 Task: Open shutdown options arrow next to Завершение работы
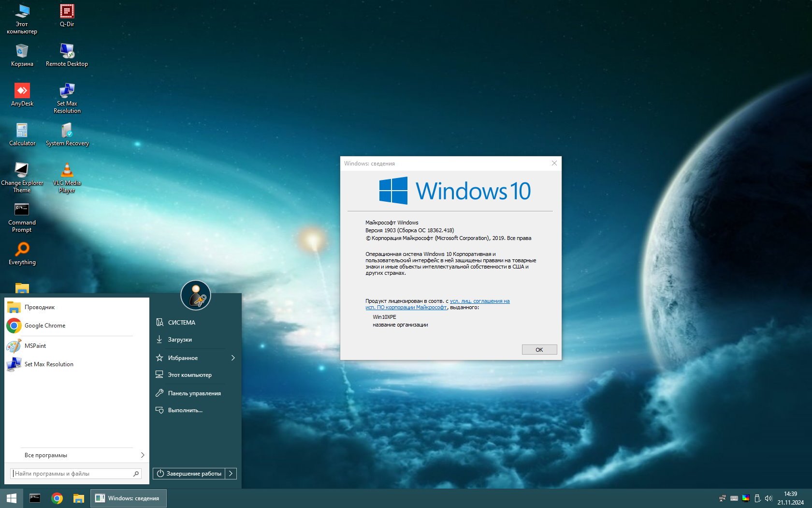(231, 474)
